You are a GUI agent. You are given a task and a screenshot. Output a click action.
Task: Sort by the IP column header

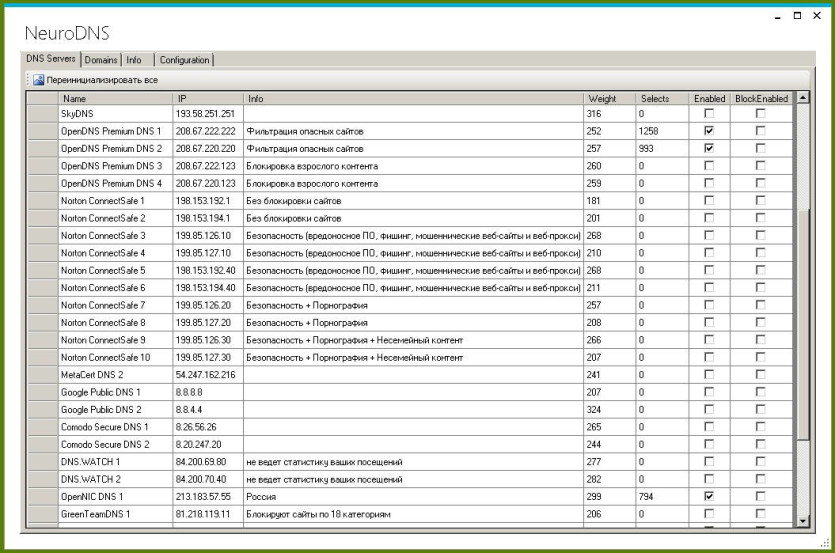pos(208,99)
